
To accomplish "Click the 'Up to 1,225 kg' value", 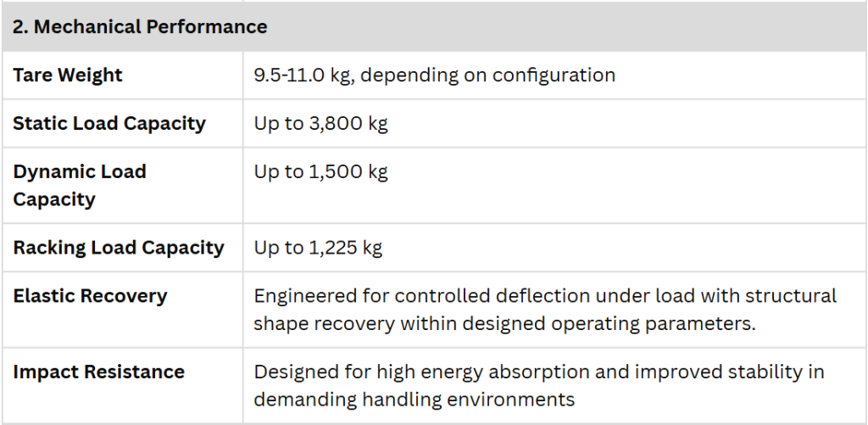I will 318,247.
